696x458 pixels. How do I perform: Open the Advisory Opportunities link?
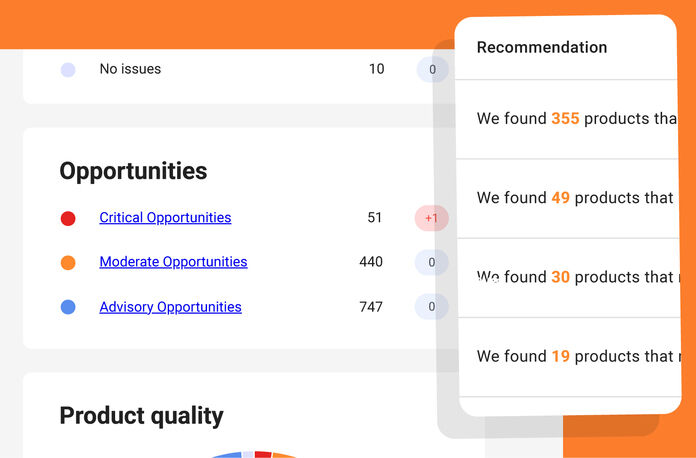click(x=170, y=307)
